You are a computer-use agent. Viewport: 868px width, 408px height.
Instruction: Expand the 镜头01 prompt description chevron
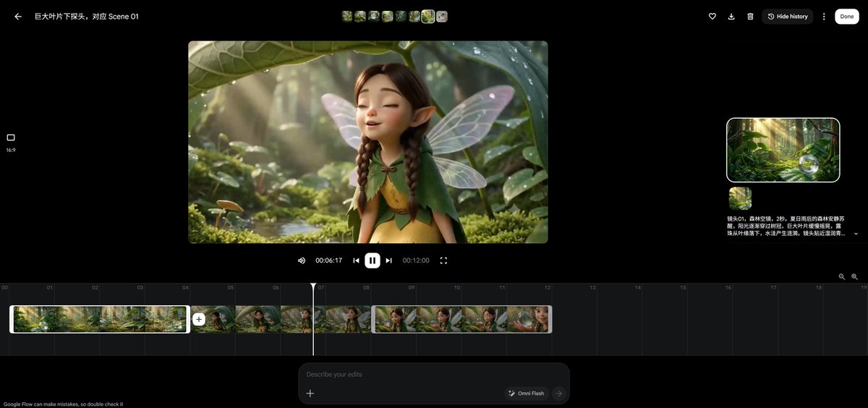(856, 234)
